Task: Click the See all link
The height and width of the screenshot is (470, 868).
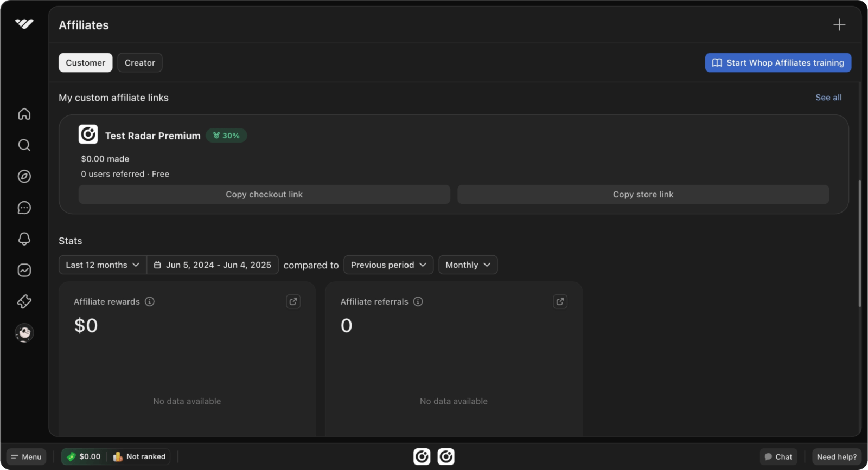Action: pos(828,98)
